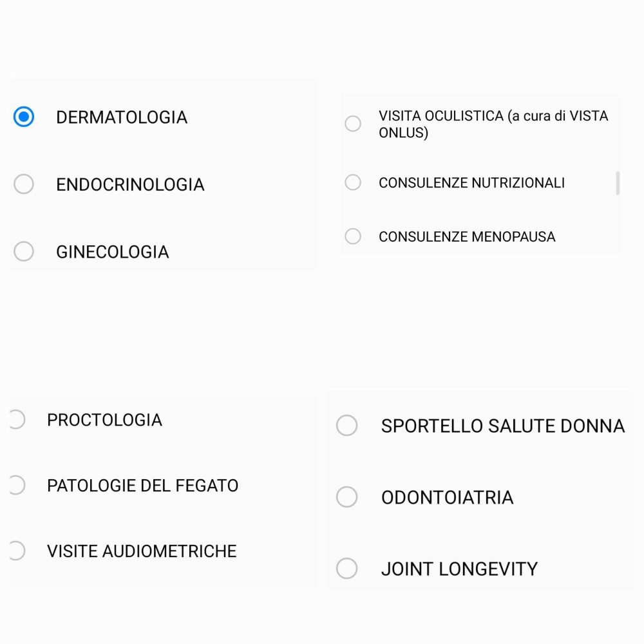Click the scrollbar beside CONSULENZE NUTRIZIONALI
The image size is (644, 644).
point(618,183)
